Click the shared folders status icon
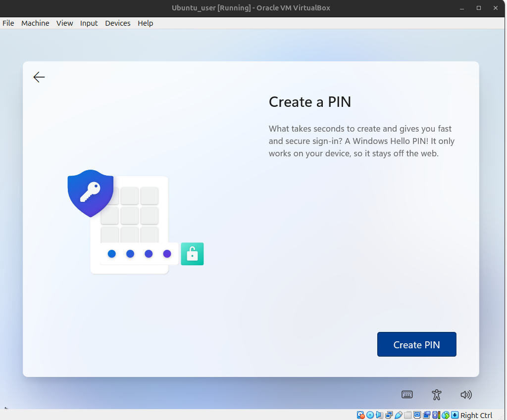Viewport: 507px width, 420px height. coord(408,415)
